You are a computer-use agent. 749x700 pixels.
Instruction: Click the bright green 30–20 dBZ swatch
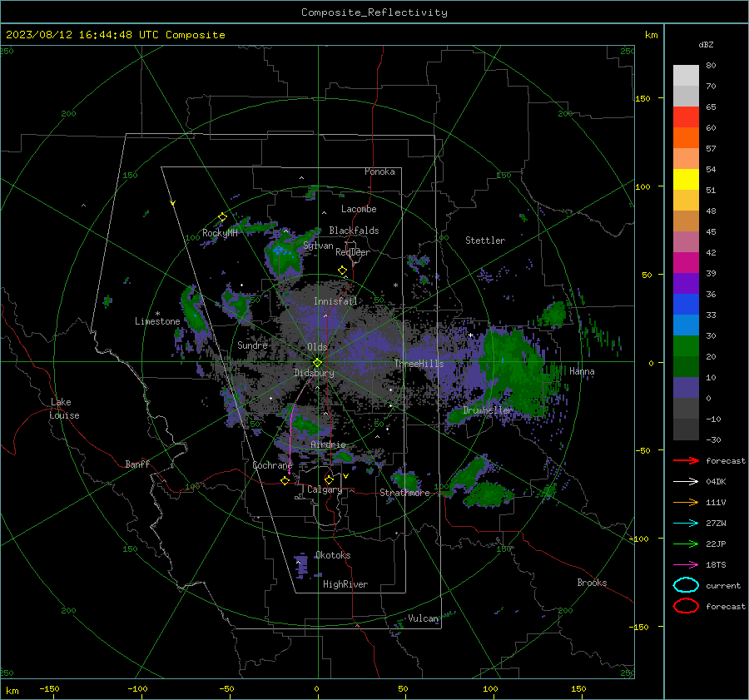[686, 346]
